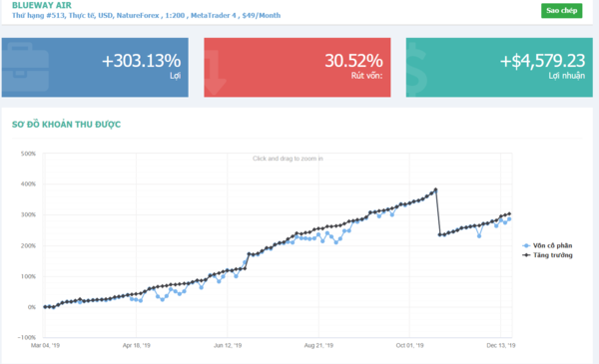
Task: Click the 0% y-axis label
Action: 32,307
